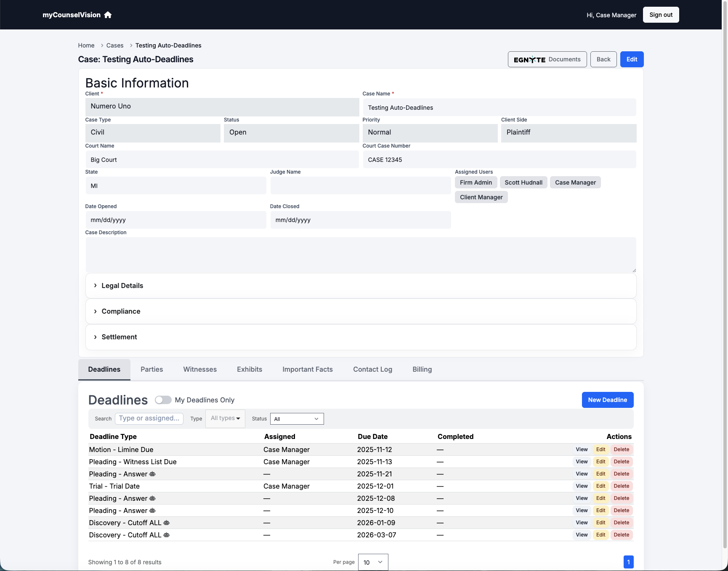Open the Billing tab

[422, 369]
